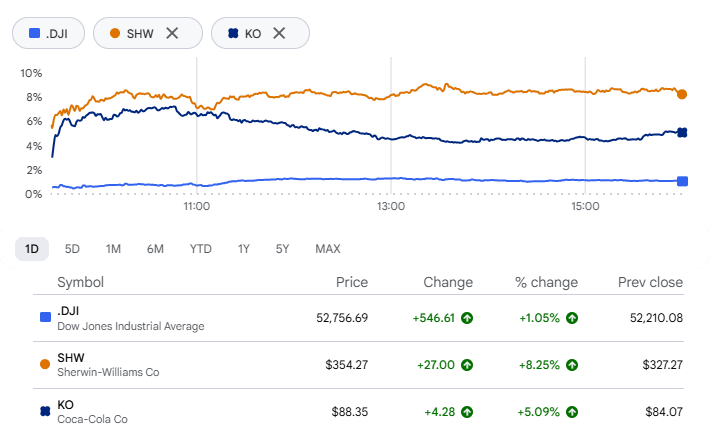This screenshot has height=435, width=721.
Task: Click the blue .DJI end-of-line chart marker
Action: click(682, 181)
